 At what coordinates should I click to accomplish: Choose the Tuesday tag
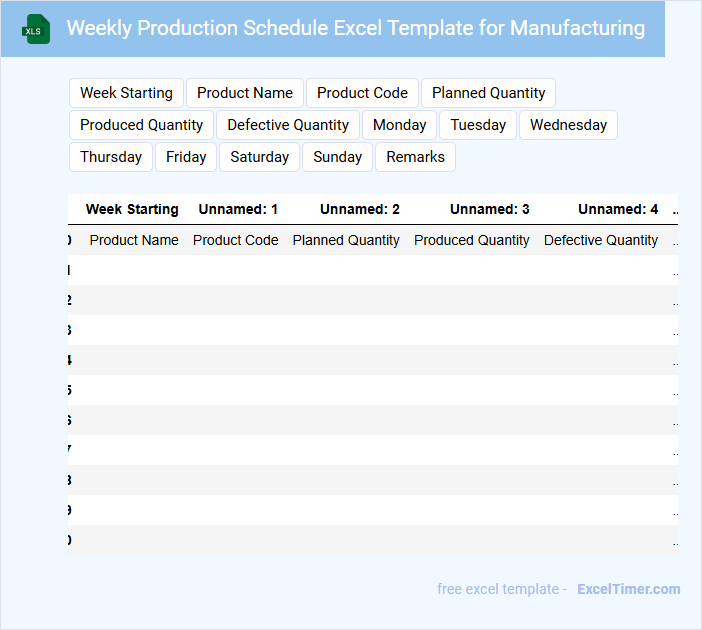(x=478, y=125)
